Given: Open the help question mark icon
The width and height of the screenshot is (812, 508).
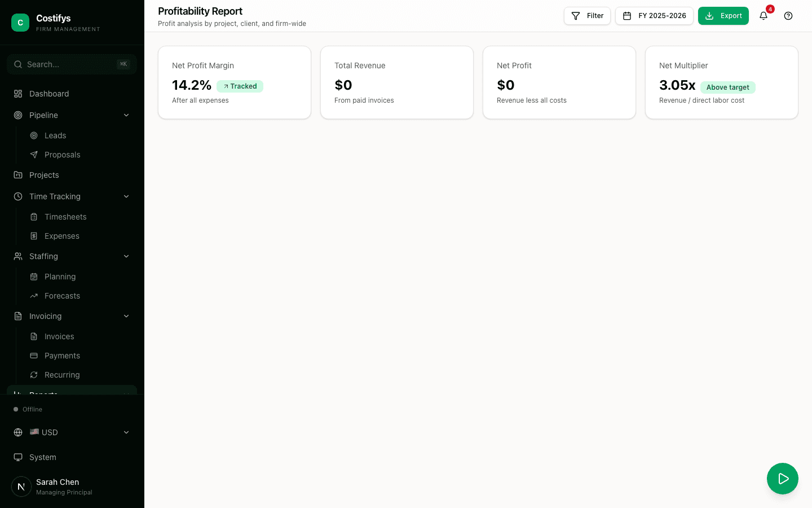Looking at the screenshot, I should [788, 16].
